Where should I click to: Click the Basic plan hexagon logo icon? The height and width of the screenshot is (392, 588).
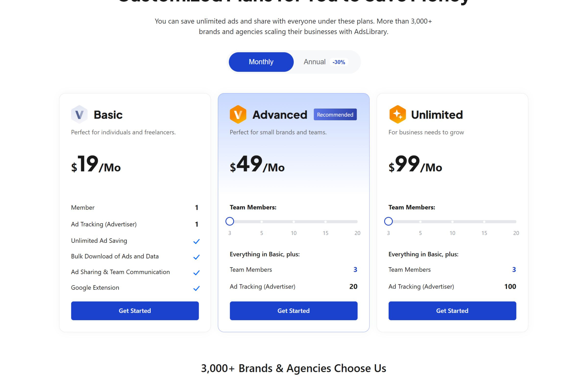click(x=79, y=114)
